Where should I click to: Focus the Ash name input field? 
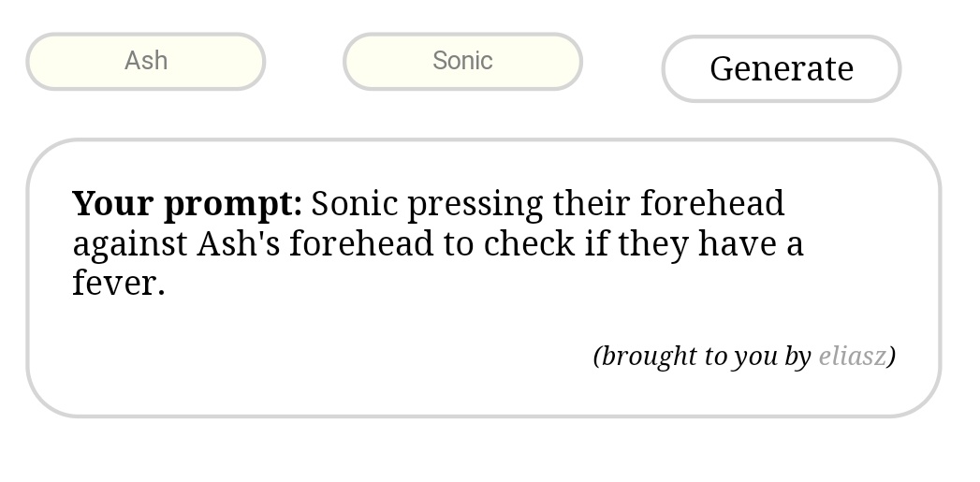(x=146, y=62)
